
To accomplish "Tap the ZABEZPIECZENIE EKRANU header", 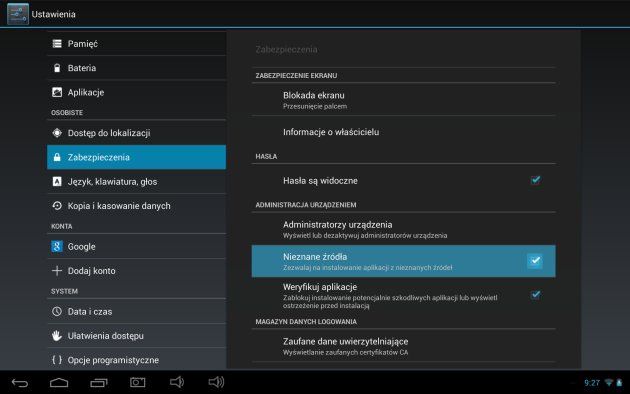I will click(296, 76).
